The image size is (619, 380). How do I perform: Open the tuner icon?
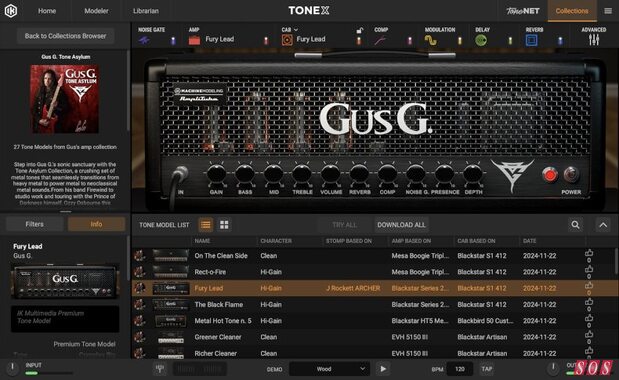coord(160,369)
